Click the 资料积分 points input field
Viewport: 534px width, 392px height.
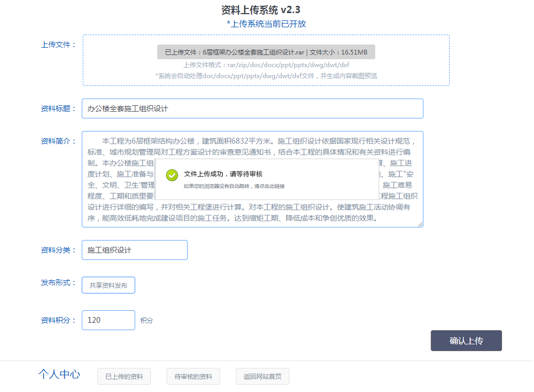pyautogui.click(x=108, y=320)
